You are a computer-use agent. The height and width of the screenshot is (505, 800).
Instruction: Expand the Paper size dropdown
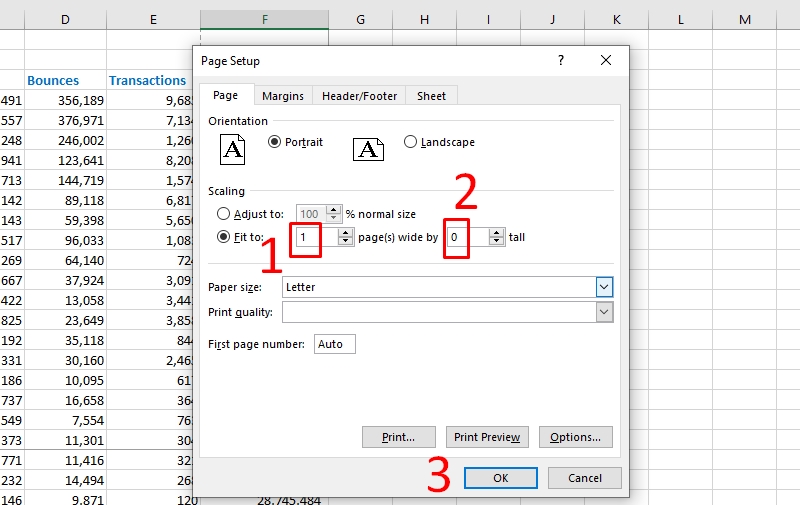click(604, 287)
